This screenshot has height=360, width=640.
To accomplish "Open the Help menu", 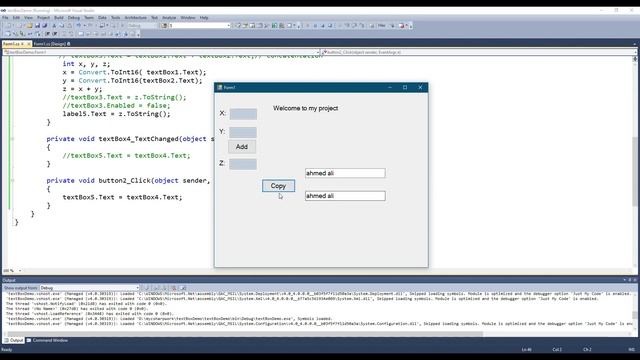I will (204, 18).
